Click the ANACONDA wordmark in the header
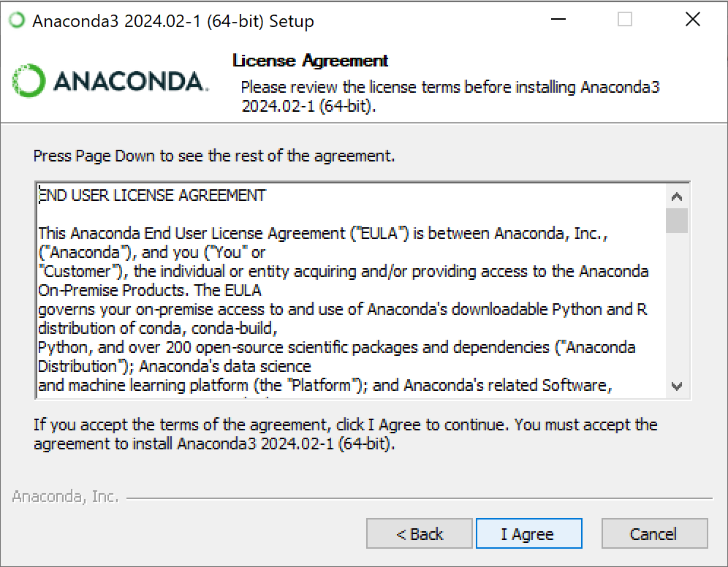Screen dimensions: 728x567 click(x=130, y=82)
